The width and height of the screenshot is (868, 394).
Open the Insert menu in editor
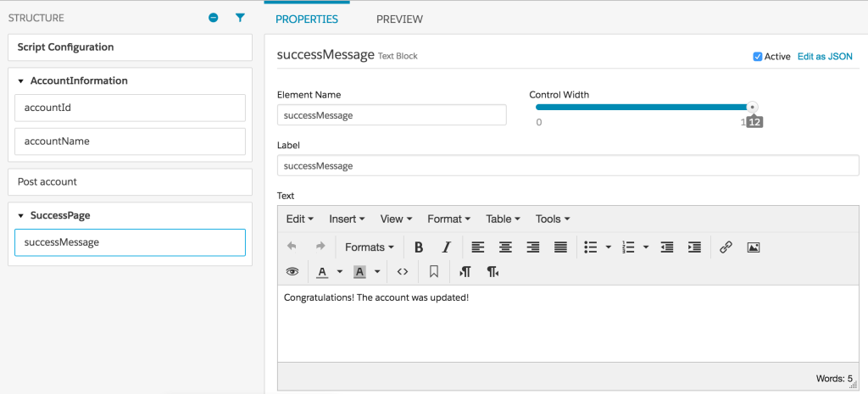tap(347, 219)
